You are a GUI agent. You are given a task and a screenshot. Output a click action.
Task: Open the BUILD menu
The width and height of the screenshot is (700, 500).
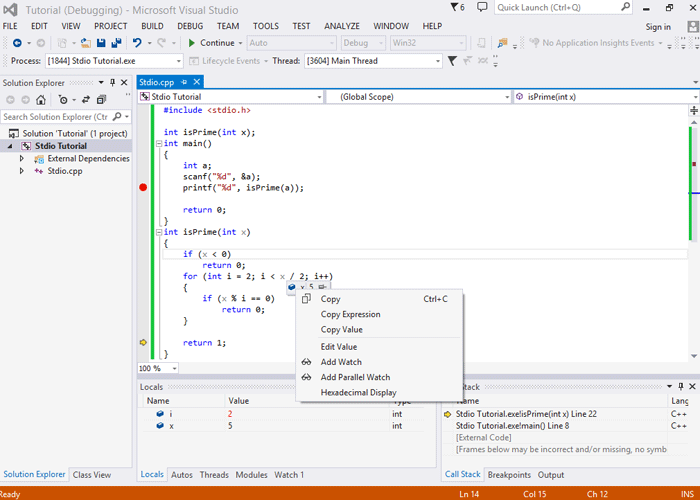tap(152, 26)
